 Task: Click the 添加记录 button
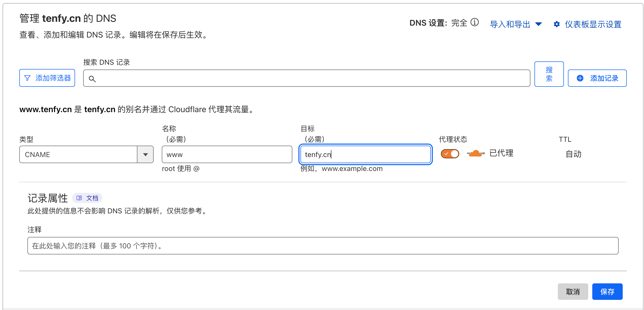point(597,78)
